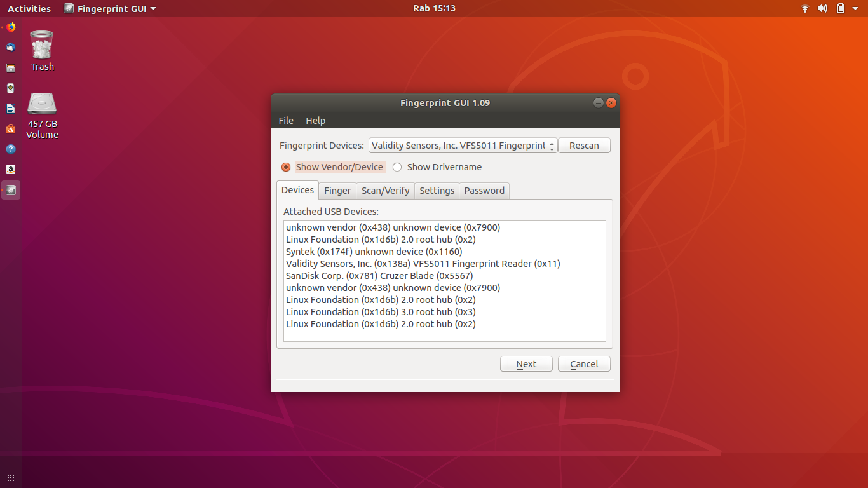868x488 pixels.
Task: Switch to the Devices tab
Action: (297, 190)
